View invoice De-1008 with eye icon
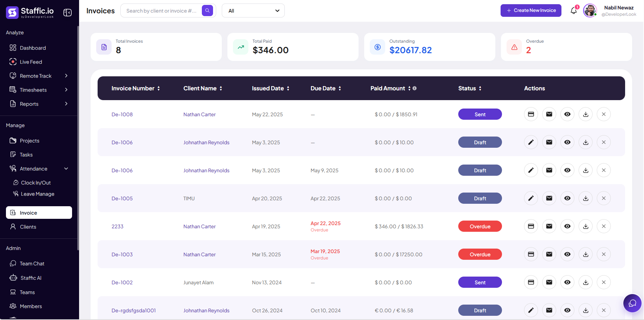Screen dimensions: 644x320 click(x=567, y=114)
